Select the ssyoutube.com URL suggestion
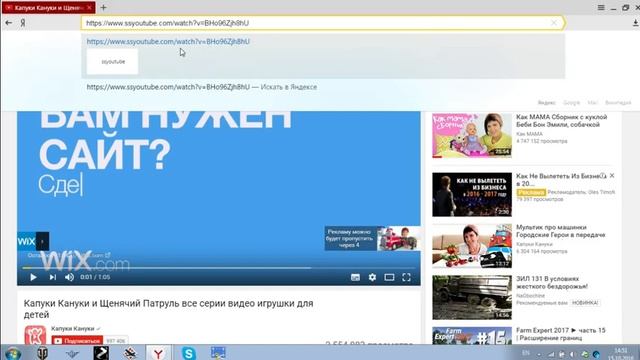640x360 pixels. [168, 41]
